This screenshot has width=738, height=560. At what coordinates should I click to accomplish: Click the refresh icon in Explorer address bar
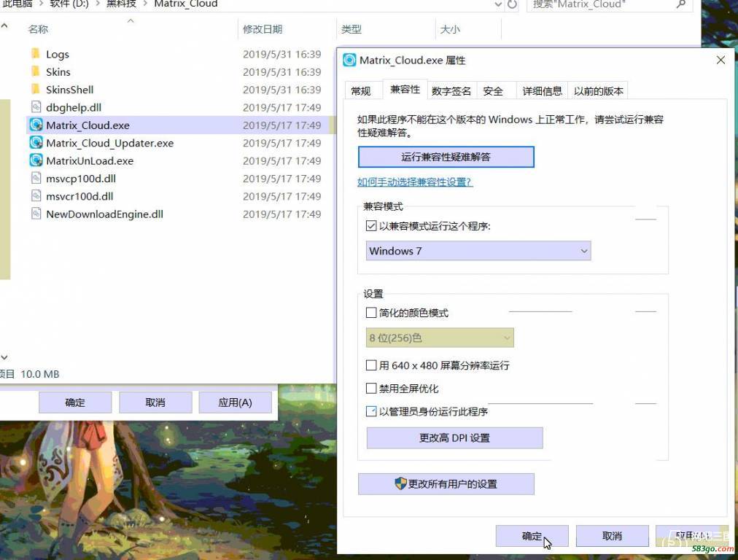pos(512,4)
